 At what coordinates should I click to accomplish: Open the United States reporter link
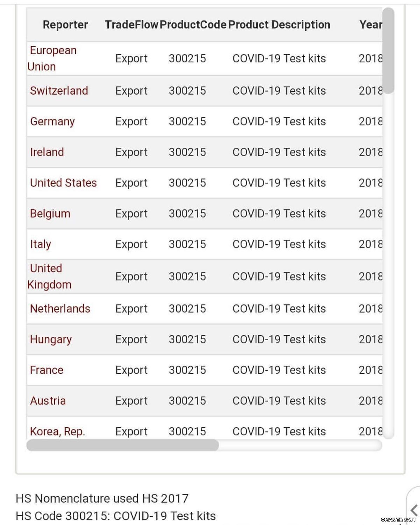[63, 183]
